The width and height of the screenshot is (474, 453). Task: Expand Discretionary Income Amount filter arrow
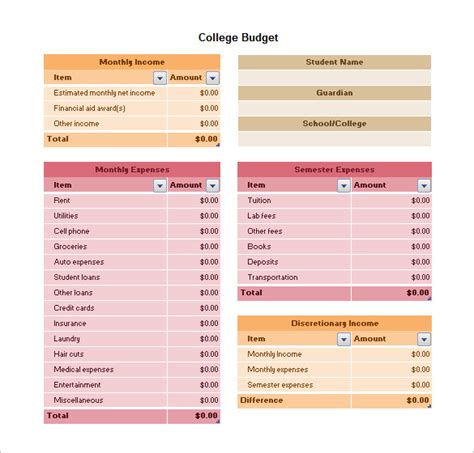tap(424, 339)
